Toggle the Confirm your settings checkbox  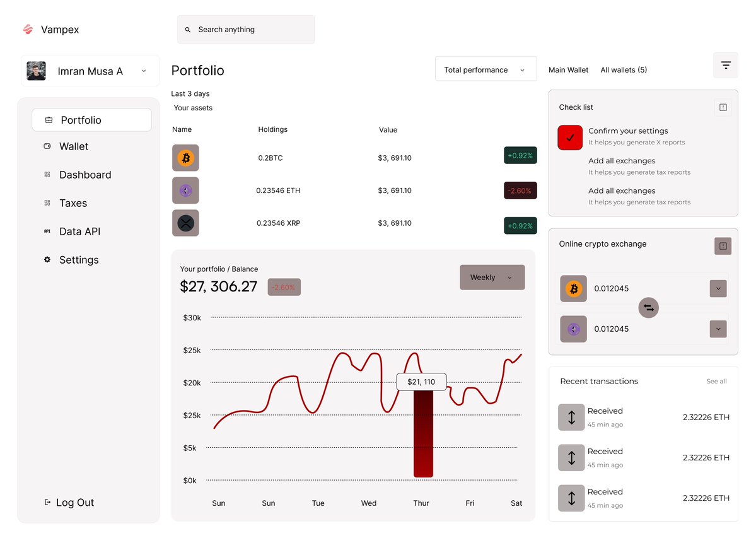coord(570,136)
